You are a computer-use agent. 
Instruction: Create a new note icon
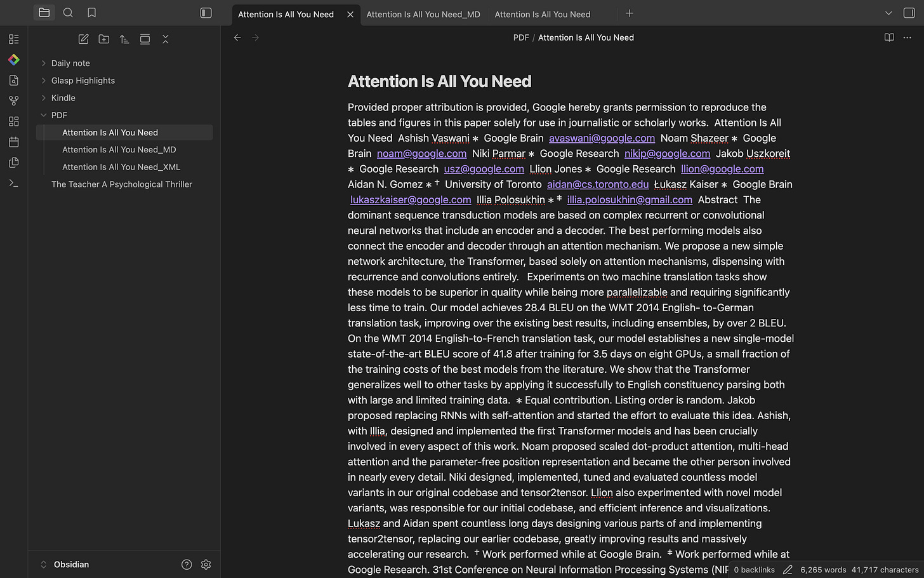point(83,39)
